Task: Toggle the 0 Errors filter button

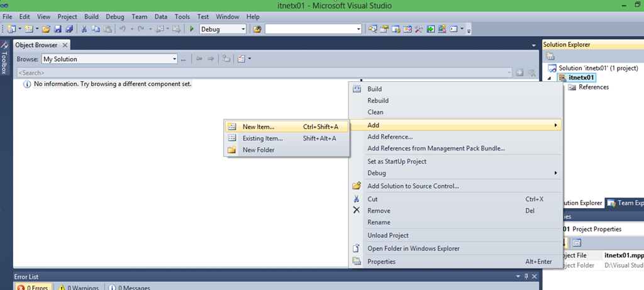Action: [31, 287]
